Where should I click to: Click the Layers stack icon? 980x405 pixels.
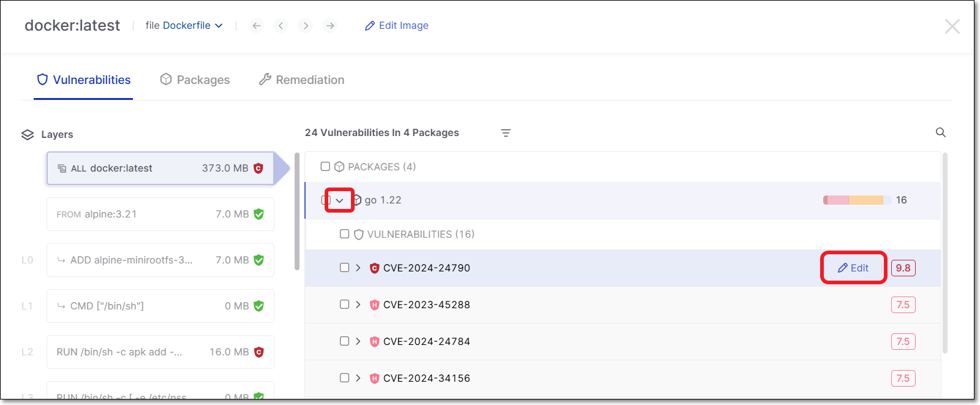point(28,135)
